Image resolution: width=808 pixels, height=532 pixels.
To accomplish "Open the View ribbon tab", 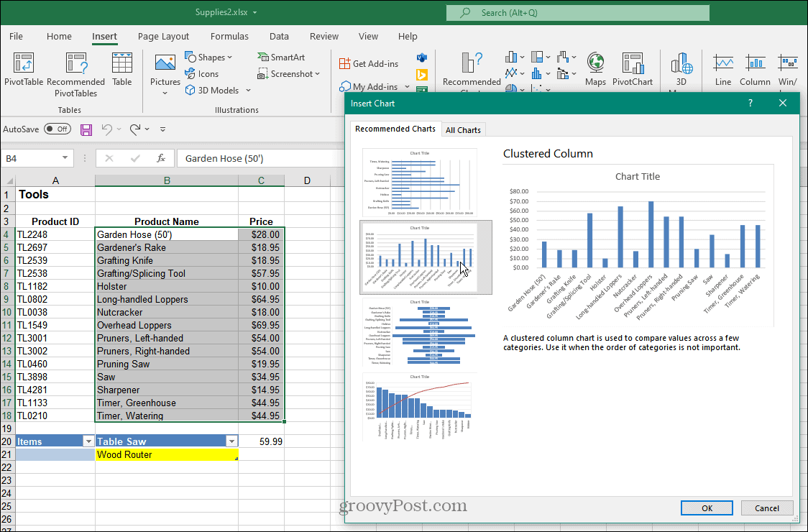I will click(368, 36).
